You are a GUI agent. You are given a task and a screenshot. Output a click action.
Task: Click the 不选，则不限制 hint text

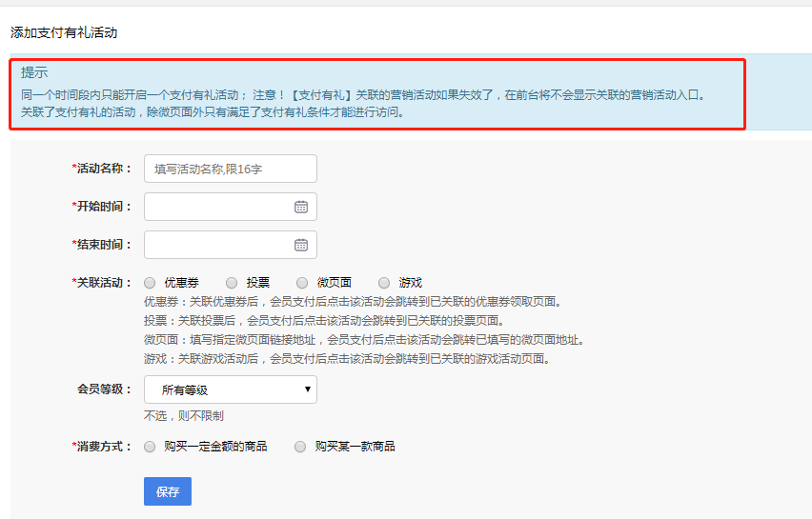184,415
